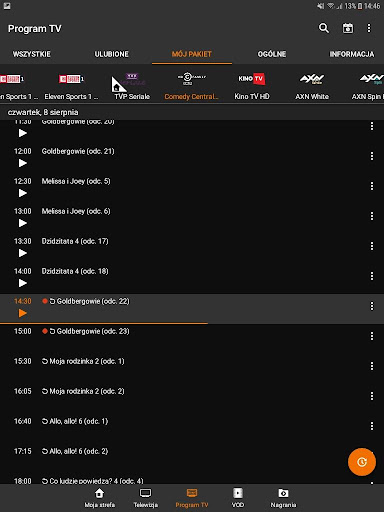Viewport: 384px width, 512px height.
Task: Select the Kino TV HD channel
Action: (x=252, y=87)
